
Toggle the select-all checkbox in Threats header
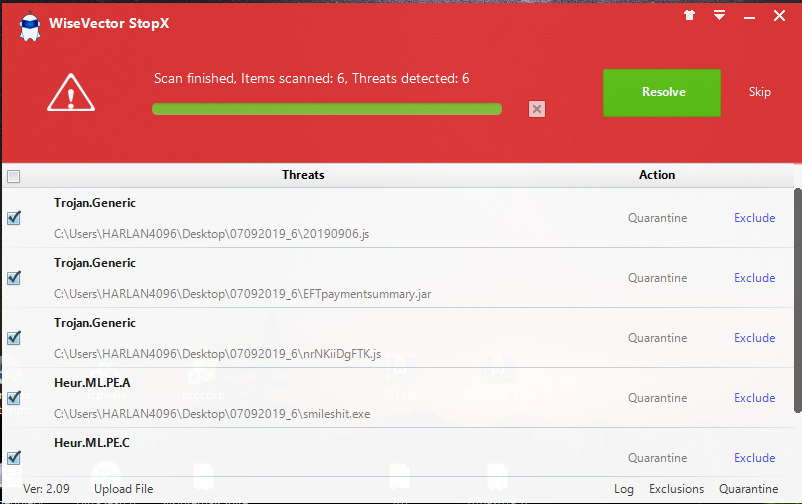14,177
